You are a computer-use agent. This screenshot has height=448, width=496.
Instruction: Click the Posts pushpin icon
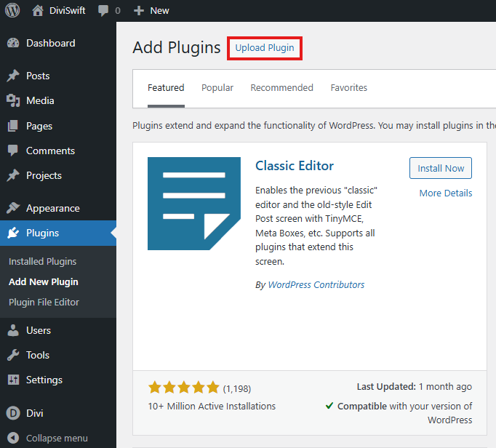(x=13, y=76)
